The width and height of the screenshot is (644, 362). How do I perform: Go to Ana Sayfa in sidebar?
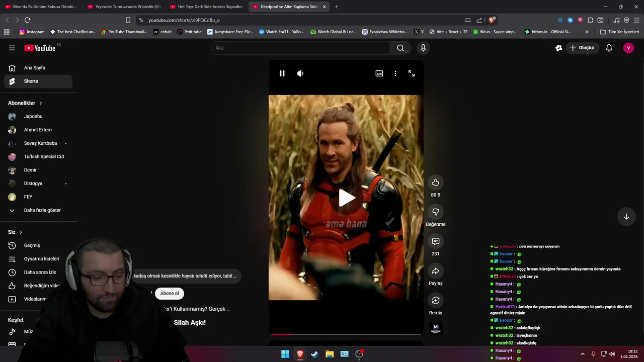tap(38, 68)
